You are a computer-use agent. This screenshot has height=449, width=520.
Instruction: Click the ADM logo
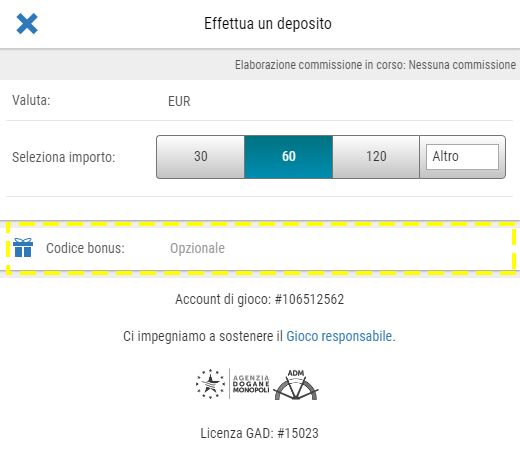(296, 384)
